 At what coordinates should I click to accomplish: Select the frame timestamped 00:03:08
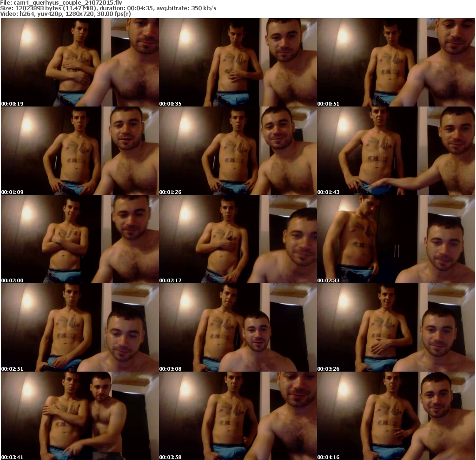point(238,327)
